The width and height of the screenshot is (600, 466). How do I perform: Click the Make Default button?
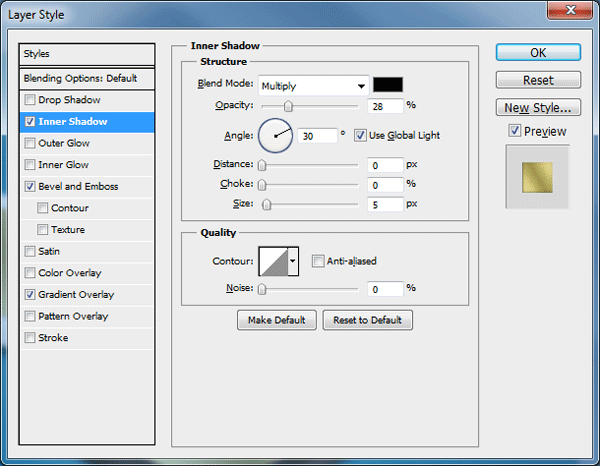pyautogui.click(x=277, y=320)
